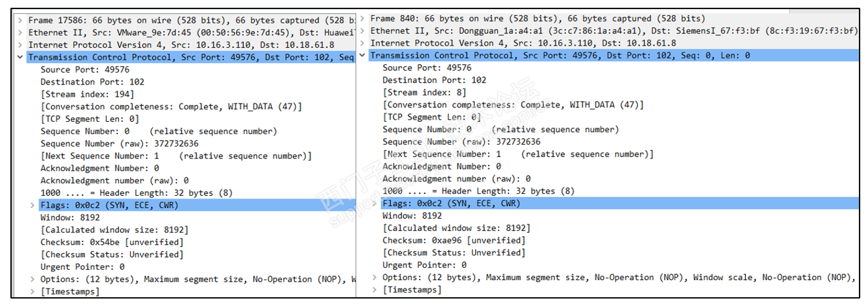
Task: Expand Flags 0x0c2 arrow in left pane
Action: pos(33,206)
